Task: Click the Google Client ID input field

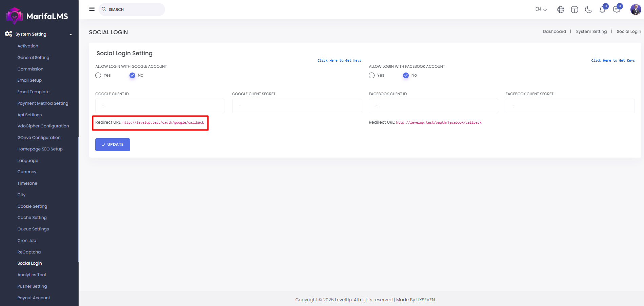Action: point(160,106)
